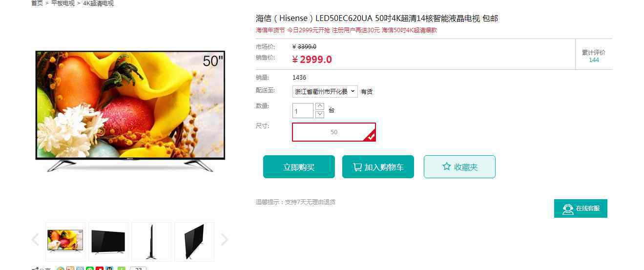644x270 pixels.
Task: Go to 平板电视 breadcrumb category
Action: coord(63,3)
